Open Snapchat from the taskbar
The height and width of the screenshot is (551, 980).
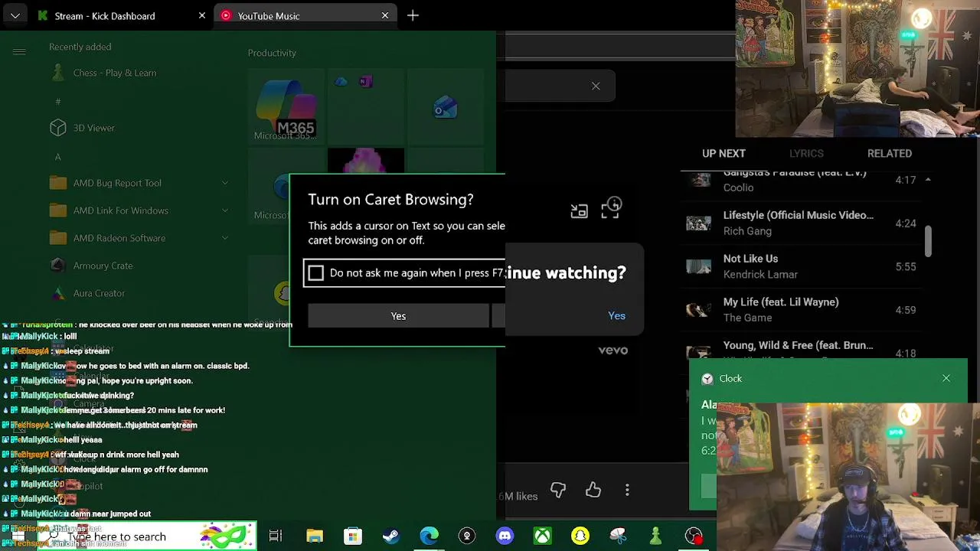[x=580, y=536]
